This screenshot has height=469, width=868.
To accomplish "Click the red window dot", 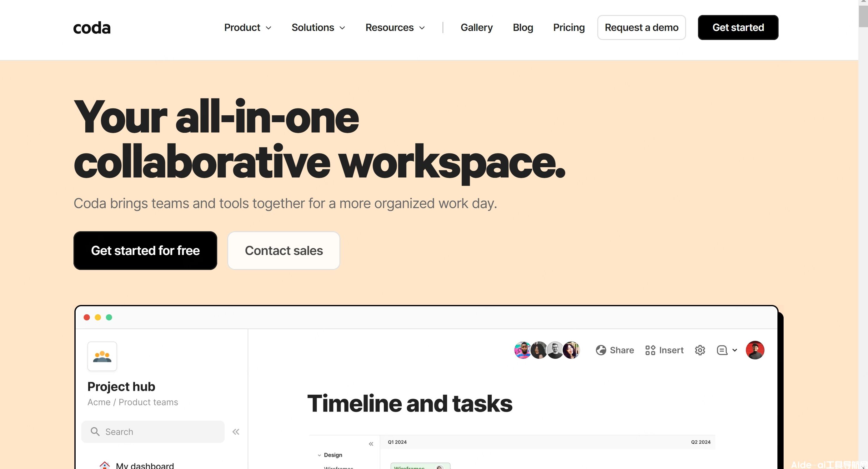I will (87, 317).
